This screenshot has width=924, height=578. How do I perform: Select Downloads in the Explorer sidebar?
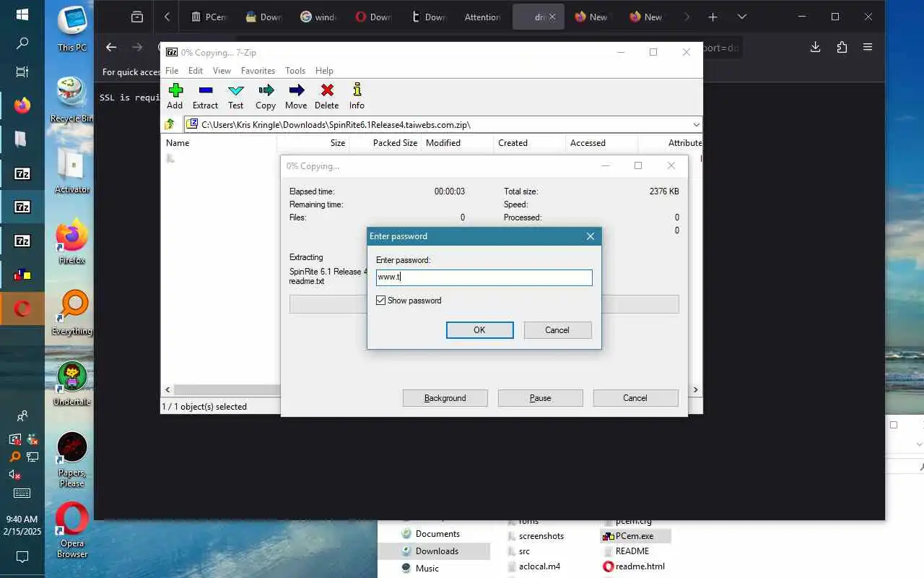[437, 551]
